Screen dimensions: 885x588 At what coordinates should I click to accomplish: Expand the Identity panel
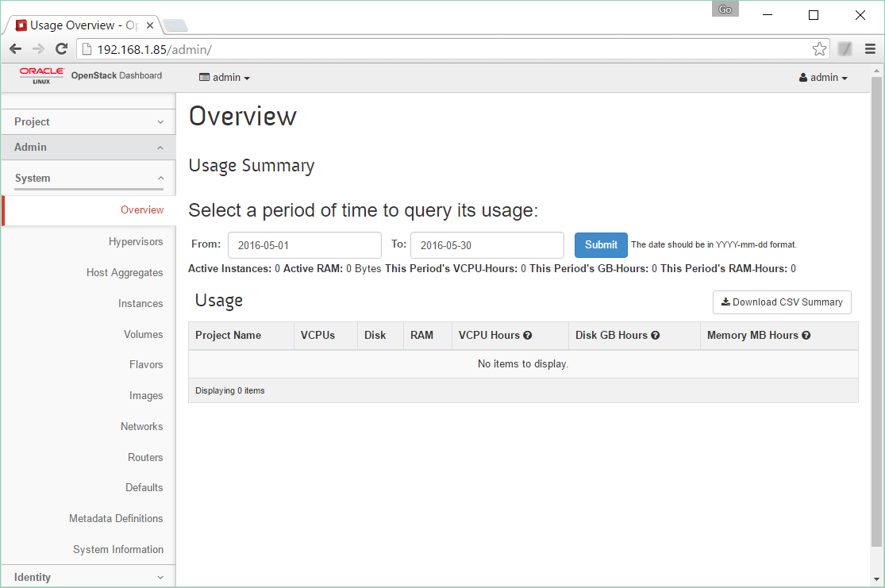coord(87,577)
